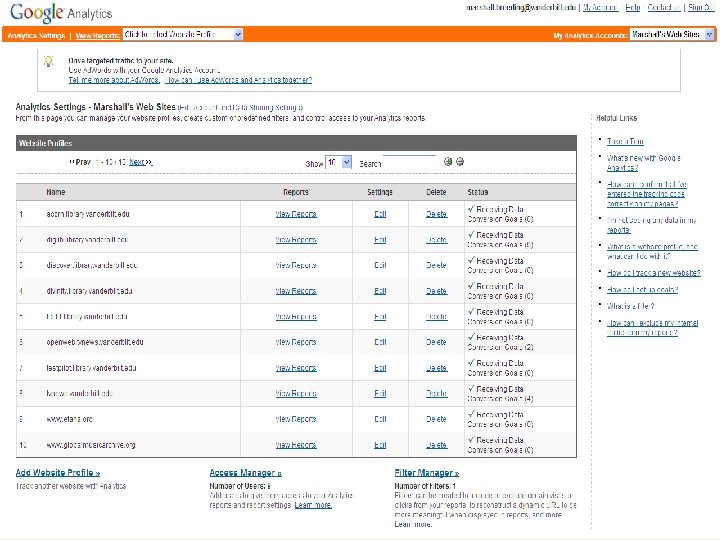Delete the openweb.tvnews.vanderbilt.edu profile
Viewport: 720px width, 540px height.
[436, 342]
